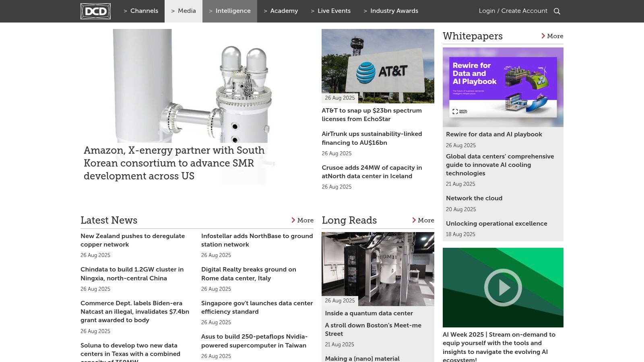Click the Latest News More chevron link
This screenshot has height=362, width=644.
(302, 220)
